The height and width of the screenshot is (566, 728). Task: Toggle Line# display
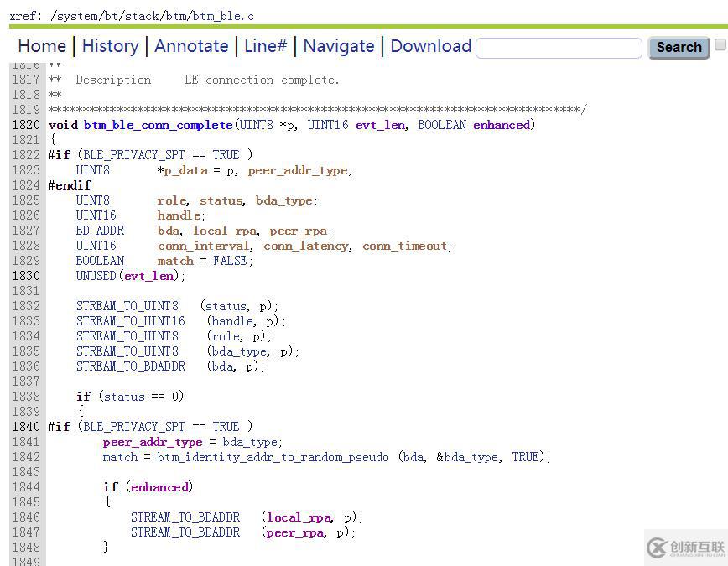coord(266,46)
